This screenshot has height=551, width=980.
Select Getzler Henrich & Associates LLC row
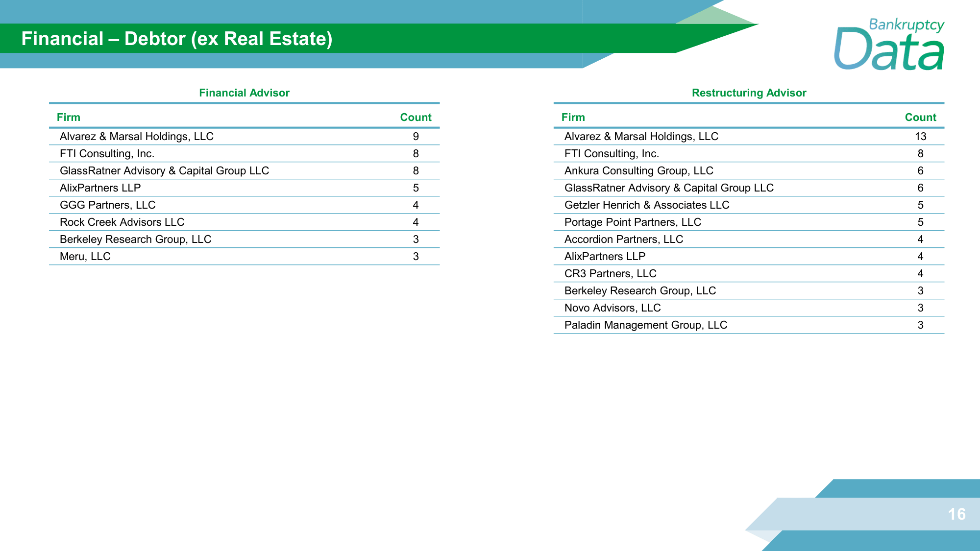click(x=647, y=205)
